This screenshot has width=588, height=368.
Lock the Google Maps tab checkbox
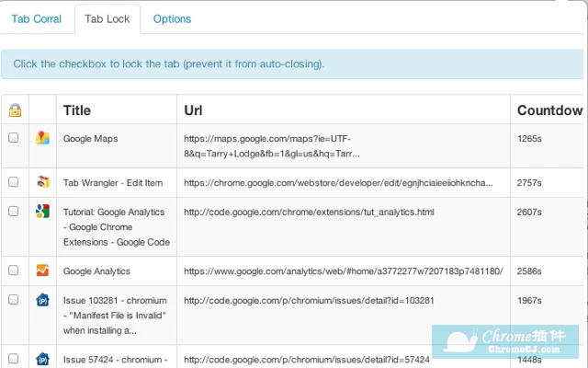click(14, 138)
